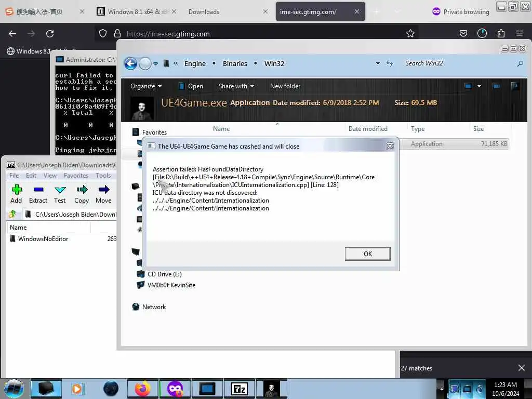
Task: Change the Explorer view icon
Action: coord(468,86)
